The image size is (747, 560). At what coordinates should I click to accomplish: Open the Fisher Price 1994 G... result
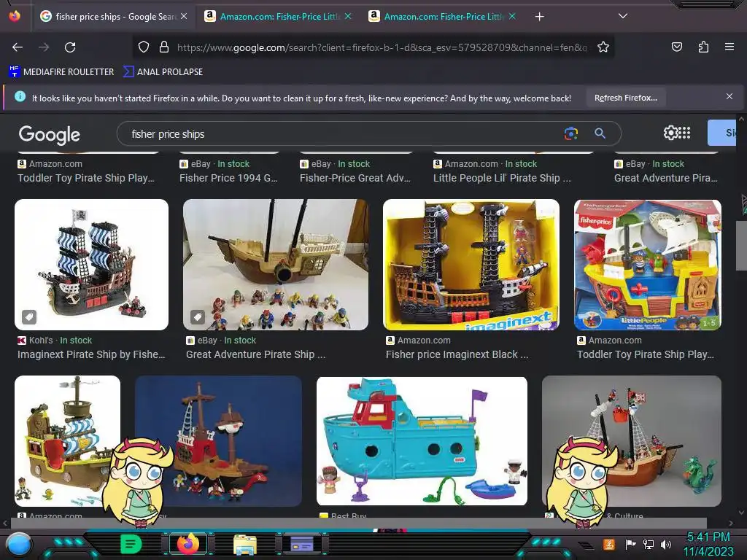228,178
